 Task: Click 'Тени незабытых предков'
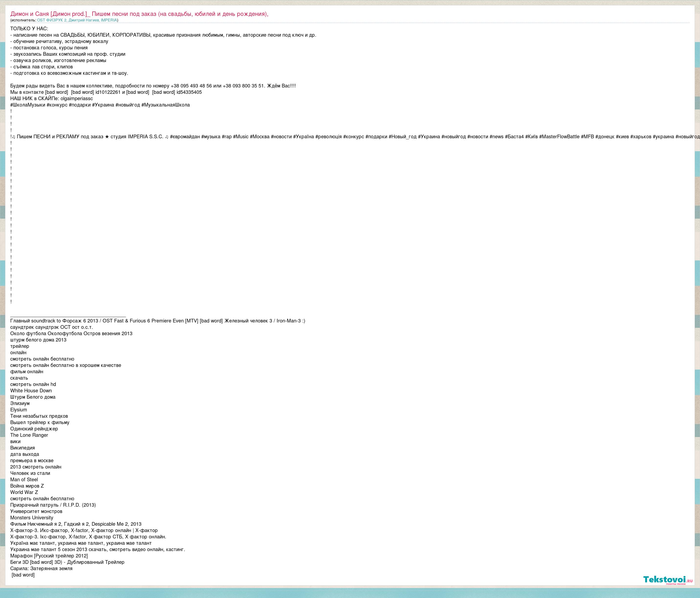[x=39, y=416]
